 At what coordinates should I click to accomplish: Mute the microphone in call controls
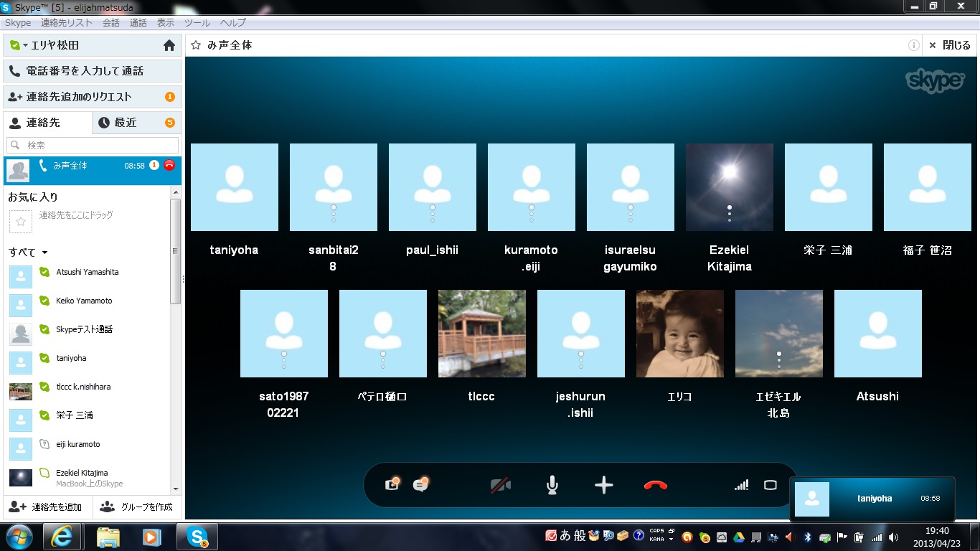552,486
